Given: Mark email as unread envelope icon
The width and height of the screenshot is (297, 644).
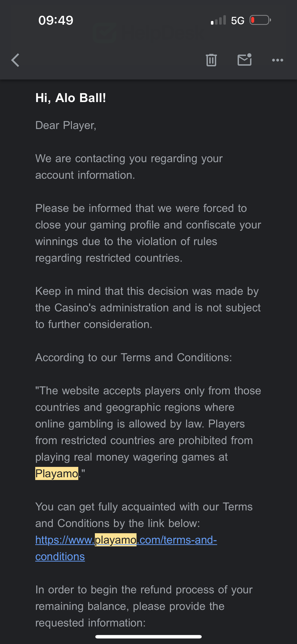Looking at the screenshot, I should pyautogui.click(x=244, y=60).
